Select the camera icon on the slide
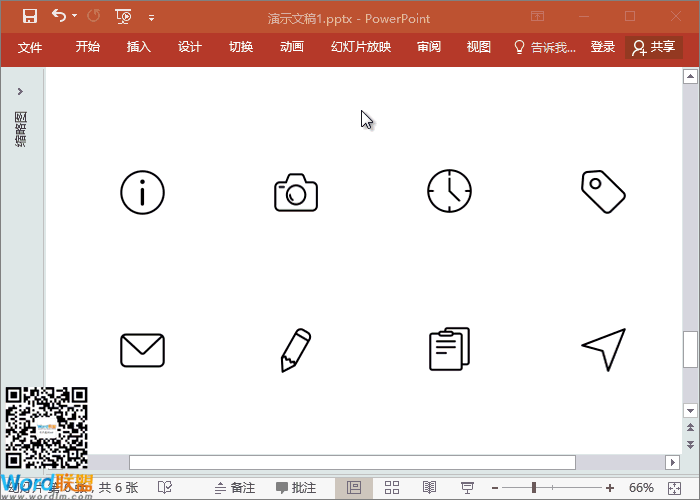 [x=295, y=192]
